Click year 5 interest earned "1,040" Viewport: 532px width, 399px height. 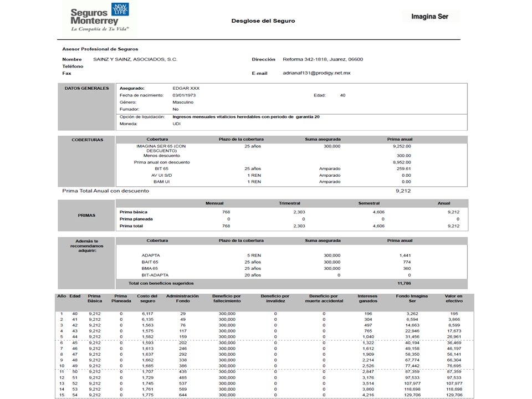pos(368,337)
